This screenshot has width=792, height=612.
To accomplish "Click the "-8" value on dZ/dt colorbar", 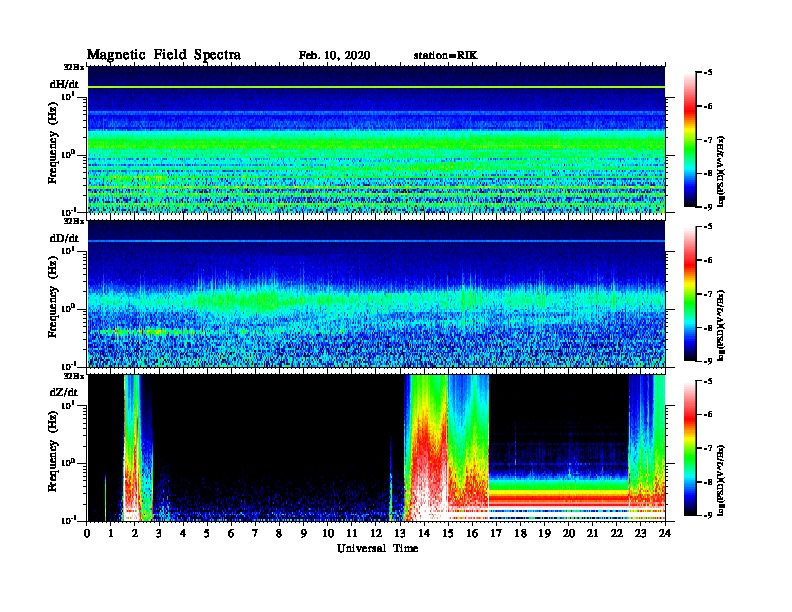I will click(708, 482).
